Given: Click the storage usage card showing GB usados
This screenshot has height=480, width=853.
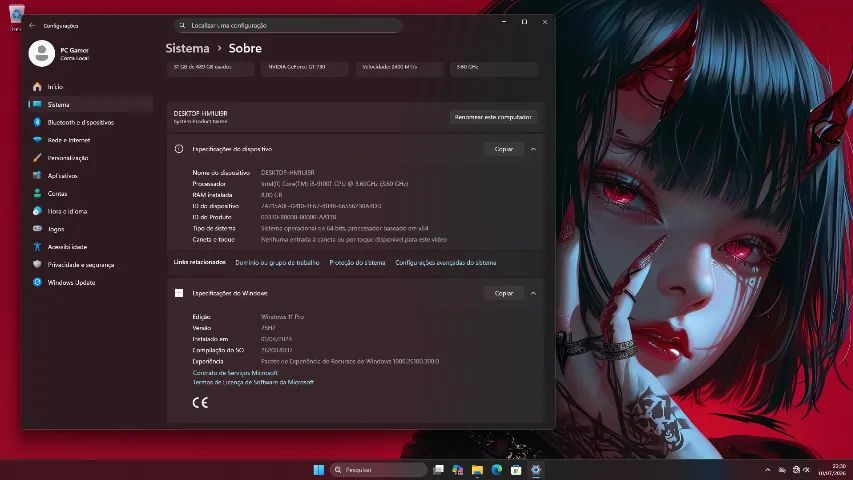Looking at the screenshot, I should tap(211, 69).
